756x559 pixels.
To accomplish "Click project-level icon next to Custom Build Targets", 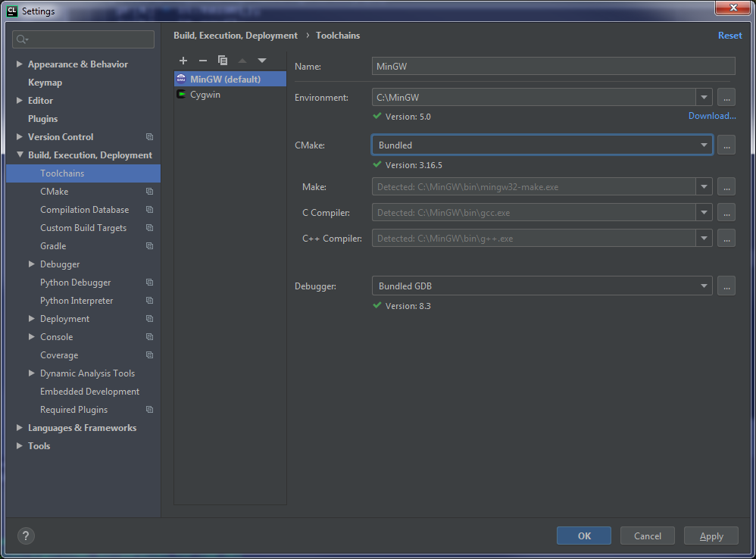I will click(x=149, y=227).
